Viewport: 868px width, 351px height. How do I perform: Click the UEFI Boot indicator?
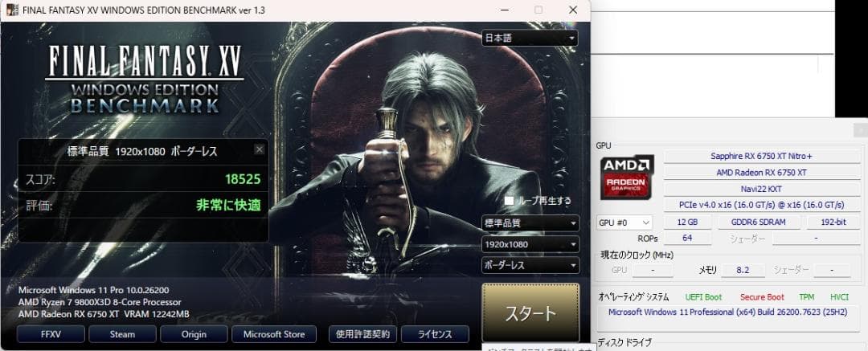tap(703, 297)
